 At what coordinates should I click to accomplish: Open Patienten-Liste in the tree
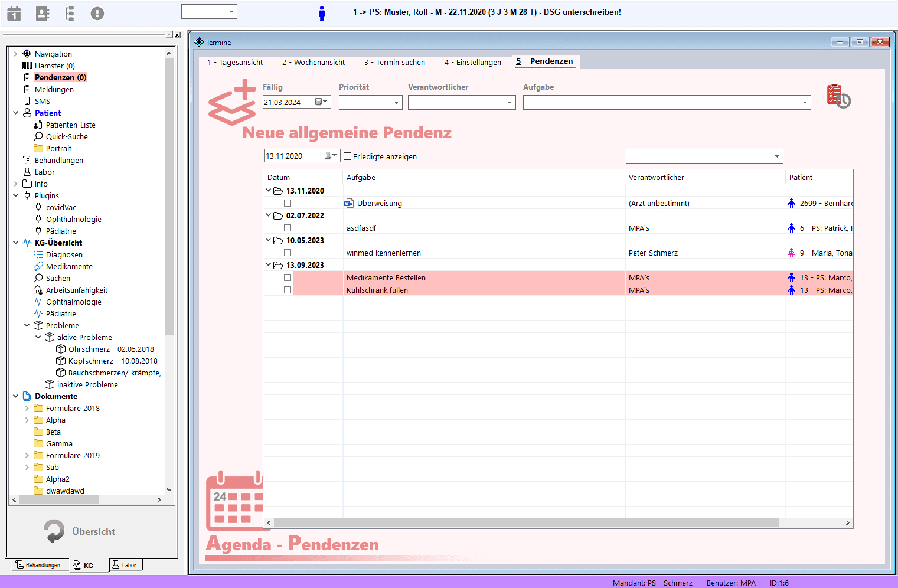[x=70, y=125]
